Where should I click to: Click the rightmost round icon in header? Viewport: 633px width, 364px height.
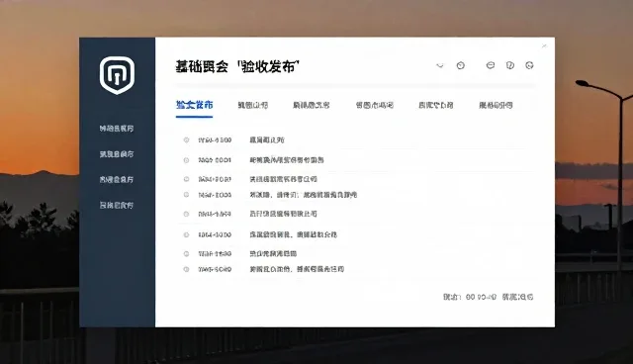tap(530, 65)
